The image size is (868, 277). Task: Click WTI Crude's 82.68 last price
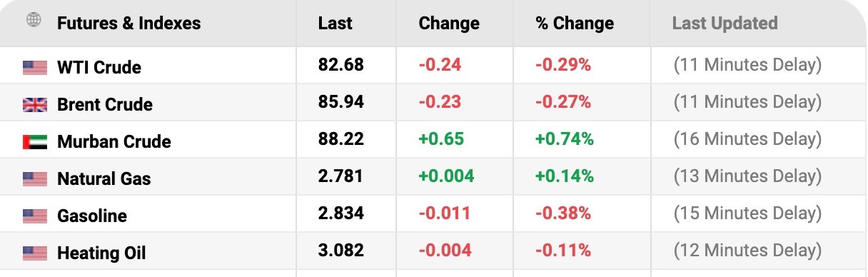[341, 65]
